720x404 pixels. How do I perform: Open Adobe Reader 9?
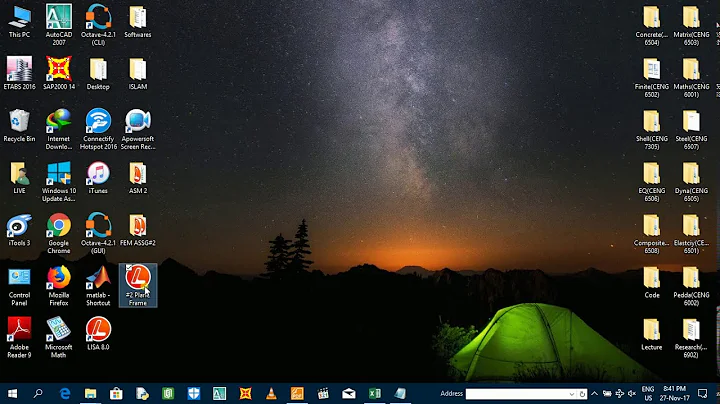19,338
